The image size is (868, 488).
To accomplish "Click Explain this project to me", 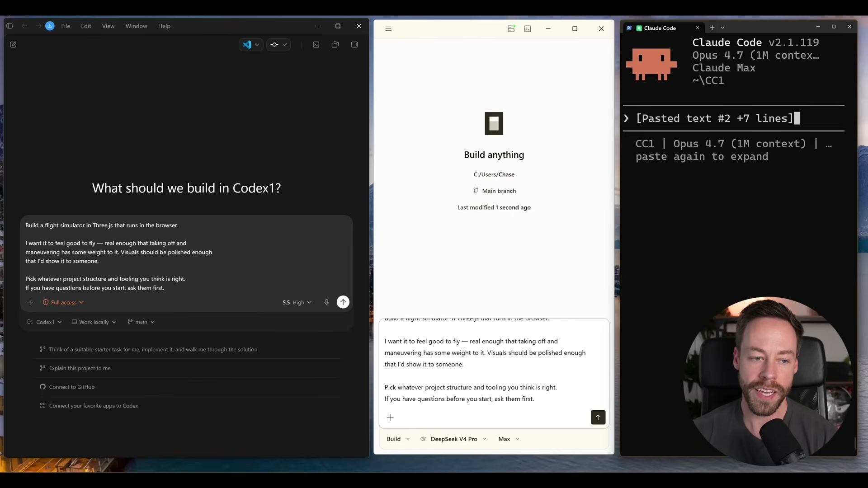I will click(x=80, y=368).
